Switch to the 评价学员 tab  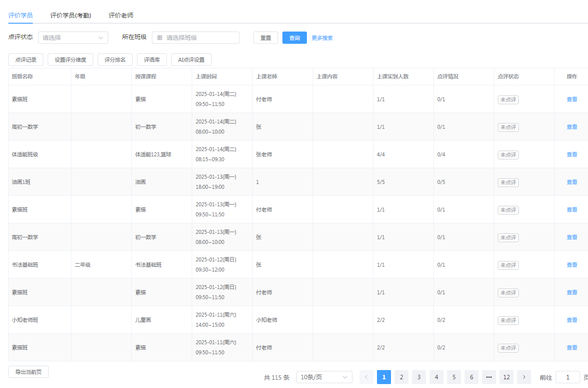[21, 15]
